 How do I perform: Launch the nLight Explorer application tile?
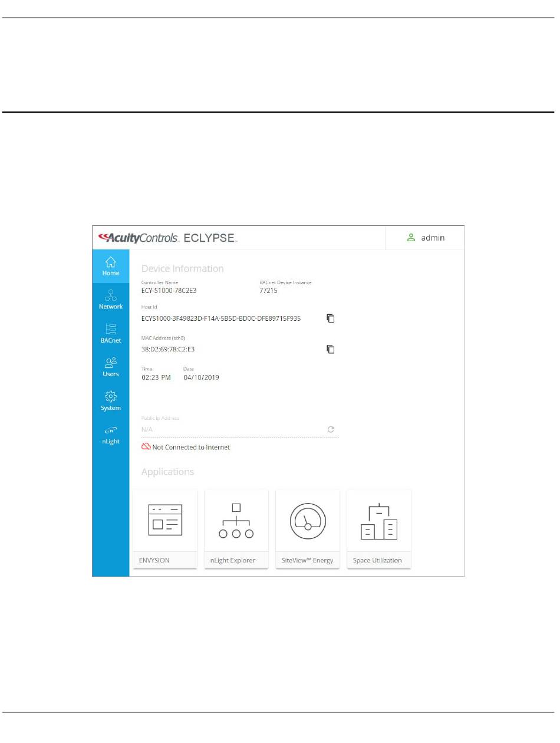tap(236, 529)
